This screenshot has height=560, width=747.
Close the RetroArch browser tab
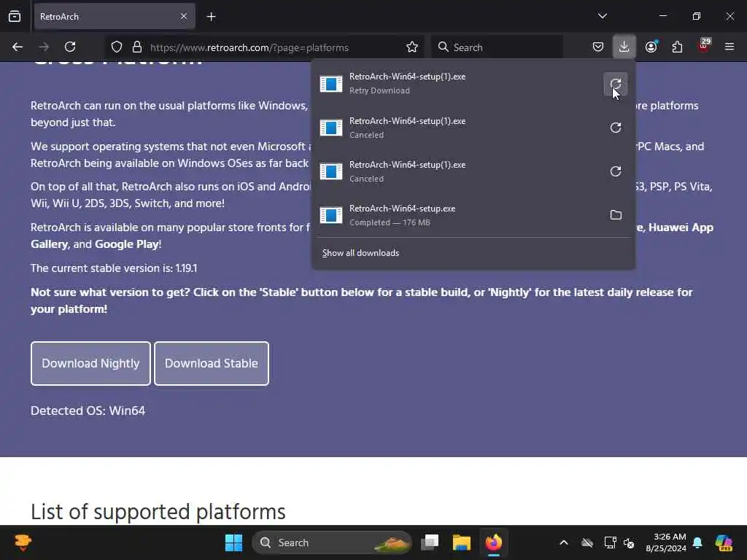(184, 17)
